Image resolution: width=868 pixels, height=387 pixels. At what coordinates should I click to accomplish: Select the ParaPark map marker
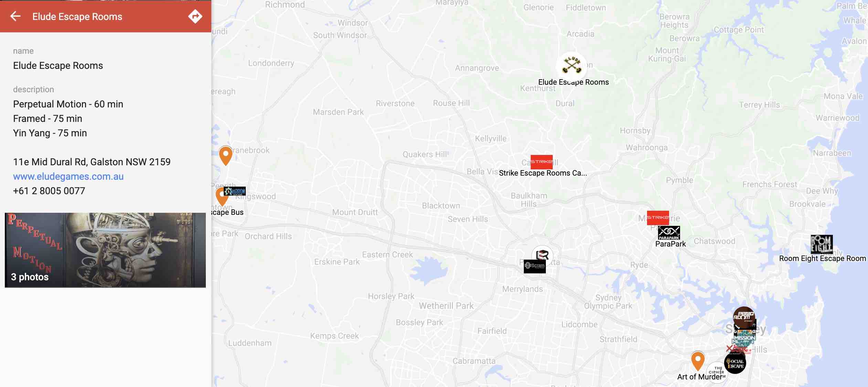pos(669,233)
